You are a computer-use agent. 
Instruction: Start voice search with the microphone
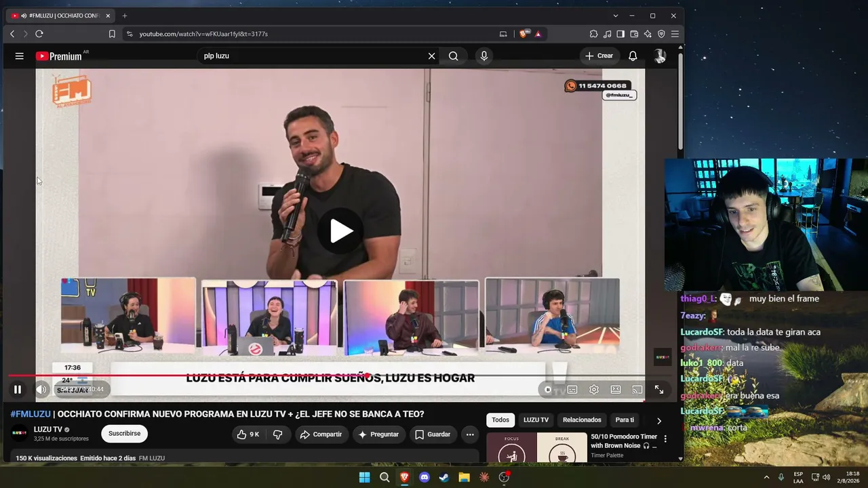coord(484,56)
